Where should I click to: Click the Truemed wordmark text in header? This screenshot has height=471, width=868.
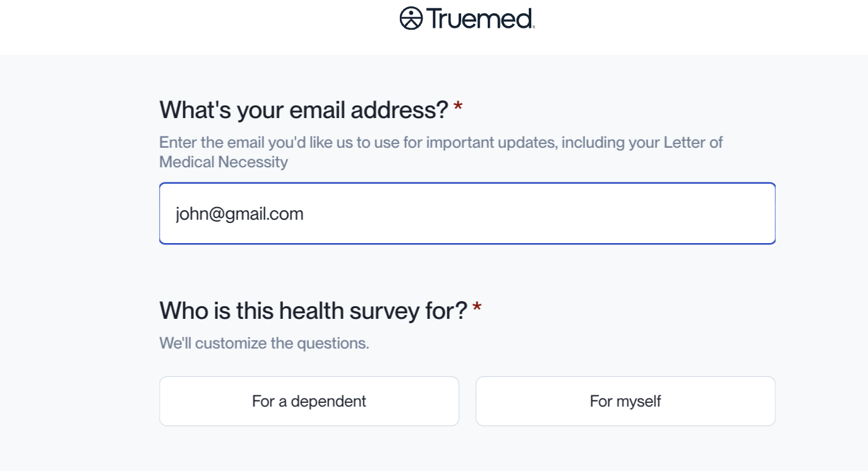pyautogui.click(x=479, y=18)
